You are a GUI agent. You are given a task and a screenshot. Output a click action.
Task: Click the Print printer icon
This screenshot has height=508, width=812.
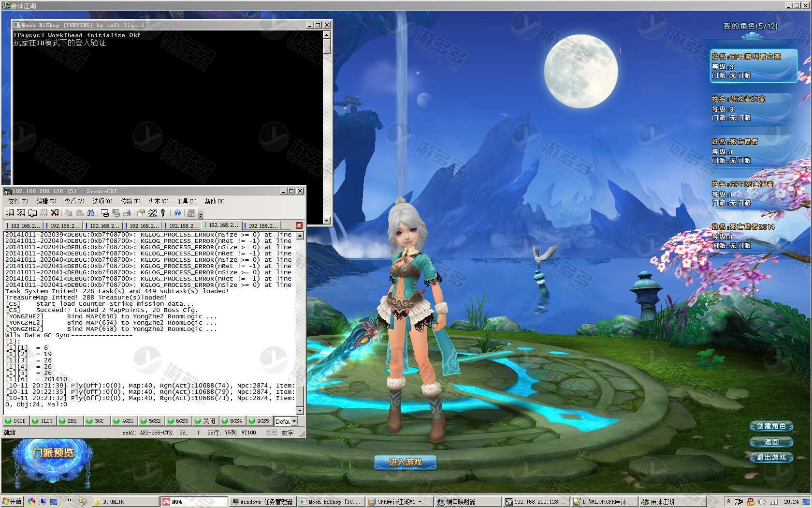pos(127,213)
